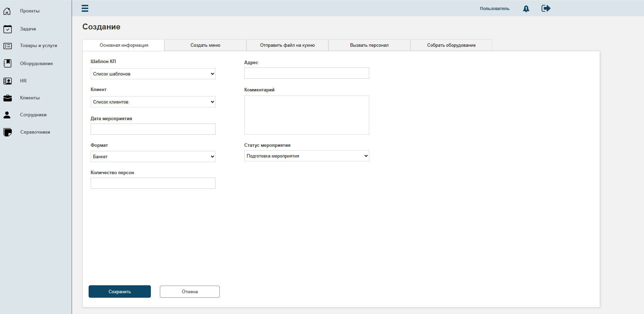Focus the Дата мероприятия input field
This screenshot has width=644, height=314.
(153, 129)
